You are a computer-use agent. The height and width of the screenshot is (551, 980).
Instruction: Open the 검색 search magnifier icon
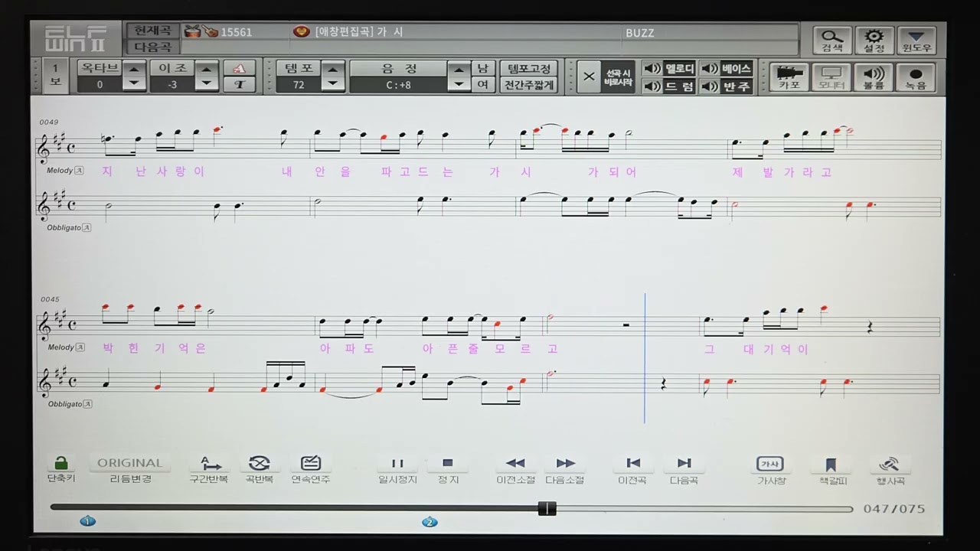click(832, 40)
